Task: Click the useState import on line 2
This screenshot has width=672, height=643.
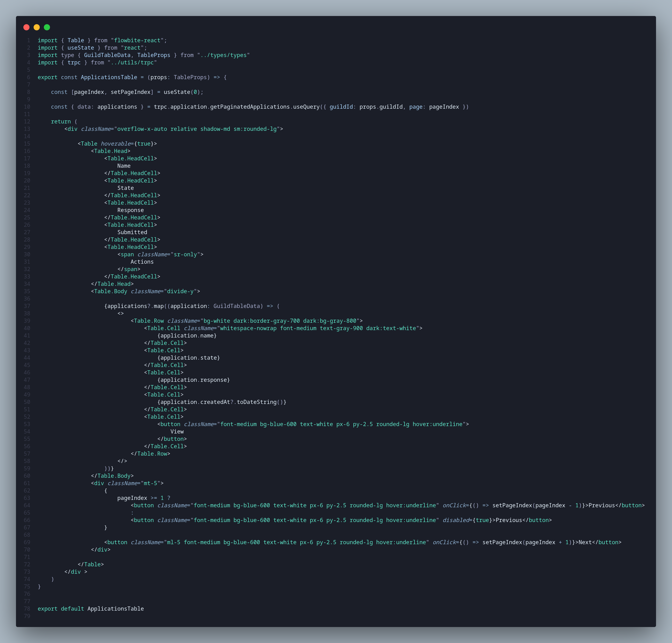Action: 81,48
